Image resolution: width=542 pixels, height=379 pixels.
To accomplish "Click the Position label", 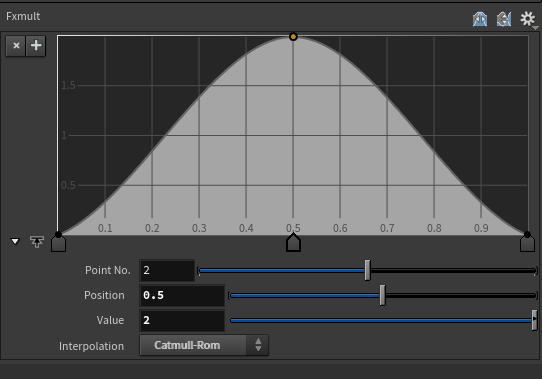I will tap(104, 295).
